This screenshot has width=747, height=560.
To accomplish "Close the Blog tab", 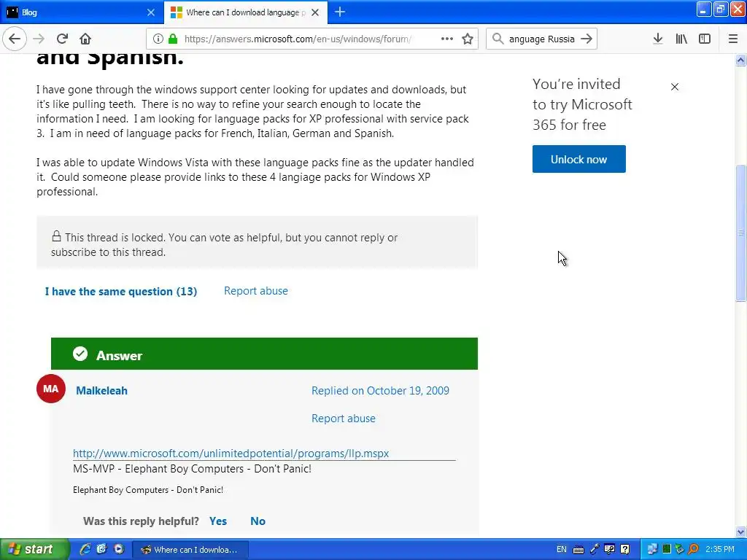I will [151, 12].
